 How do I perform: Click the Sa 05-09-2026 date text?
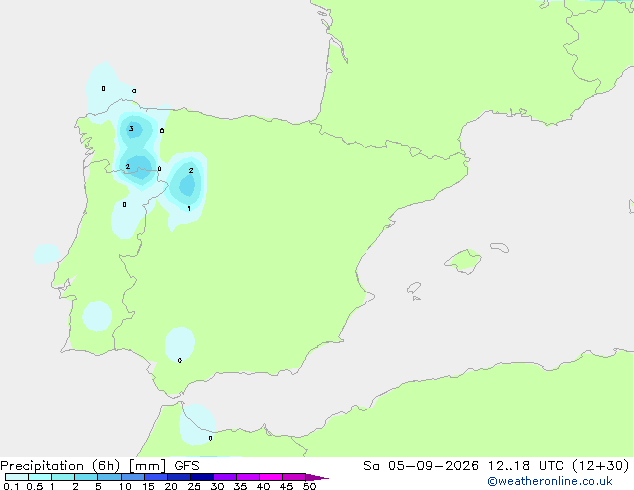pos(421,466)
